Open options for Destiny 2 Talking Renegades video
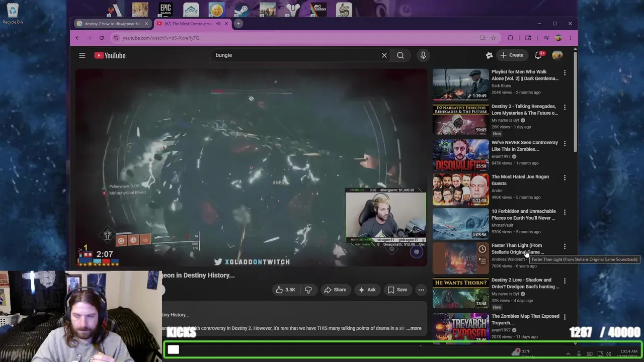The width and height of the screenshot is (644, 362). pyautogui.click(x=565, y=108)
